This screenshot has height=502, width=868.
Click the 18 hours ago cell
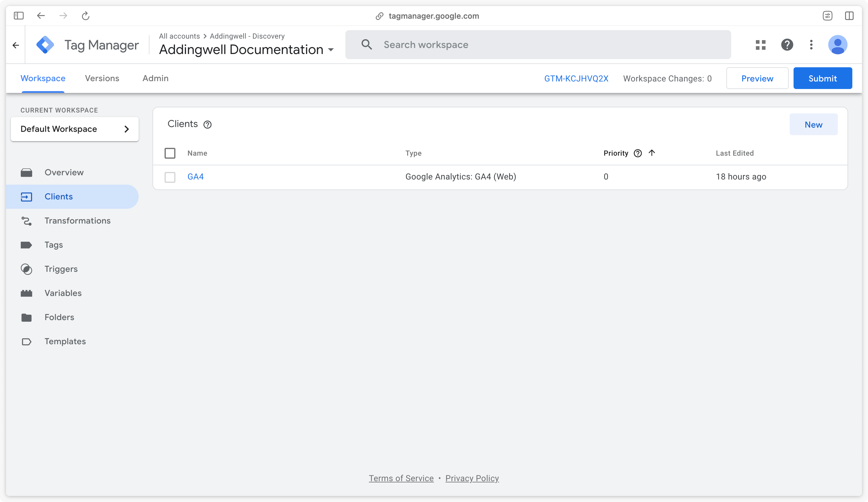coord(741,176)
